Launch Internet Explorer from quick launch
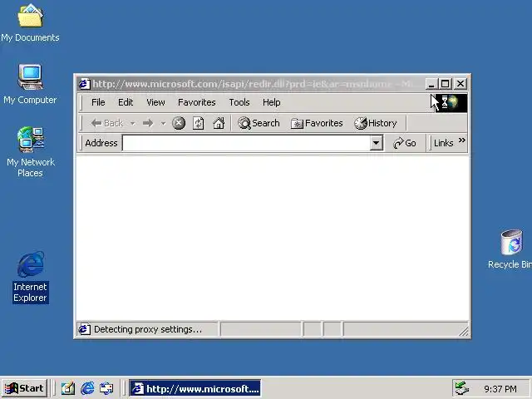This screenshot has height=399, width=532. (x=87, y=388)
